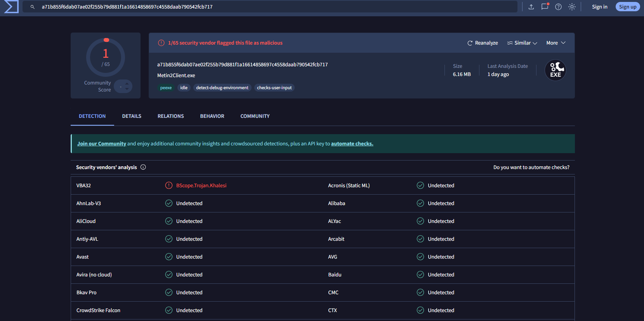Image resolution: width=644 pixels, height=321 pixels.
Task: Click the peexe tag
Action: (x=166, y=88)
